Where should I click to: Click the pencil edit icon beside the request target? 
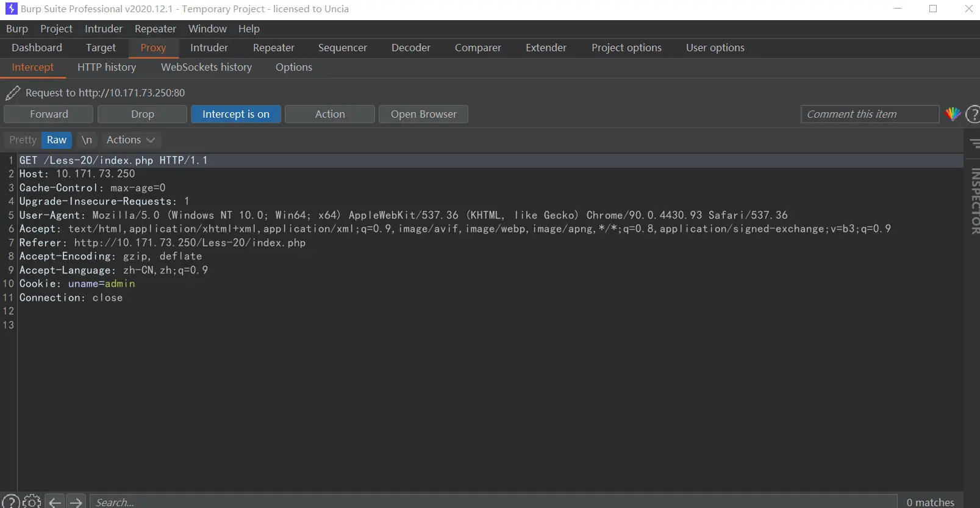point(12,93)
